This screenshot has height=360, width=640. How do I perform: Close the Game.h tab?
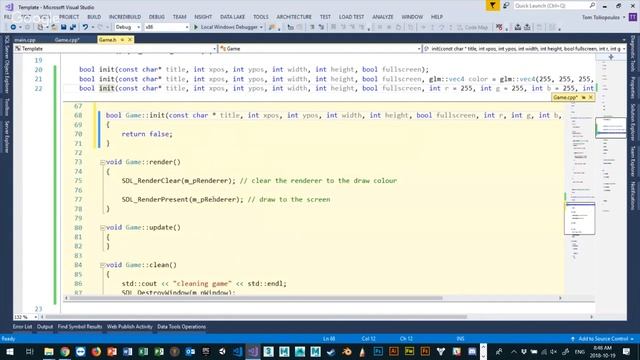[130, 40]
